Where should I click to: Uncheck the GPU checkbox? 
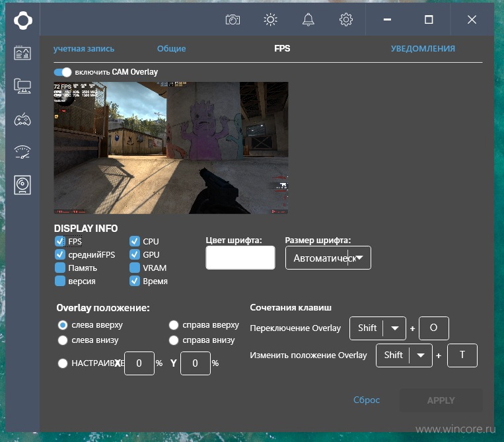(135, 254)
